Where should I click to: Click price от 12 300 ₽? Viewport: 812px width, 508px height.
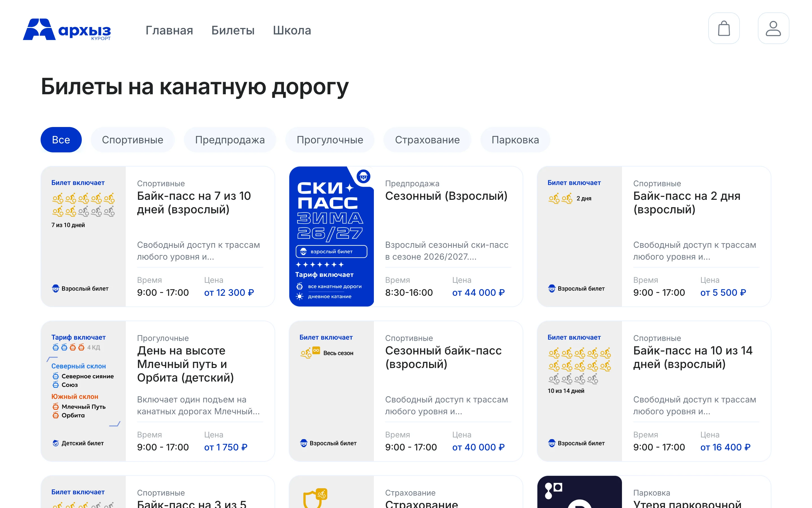click(x=229, y=293)
